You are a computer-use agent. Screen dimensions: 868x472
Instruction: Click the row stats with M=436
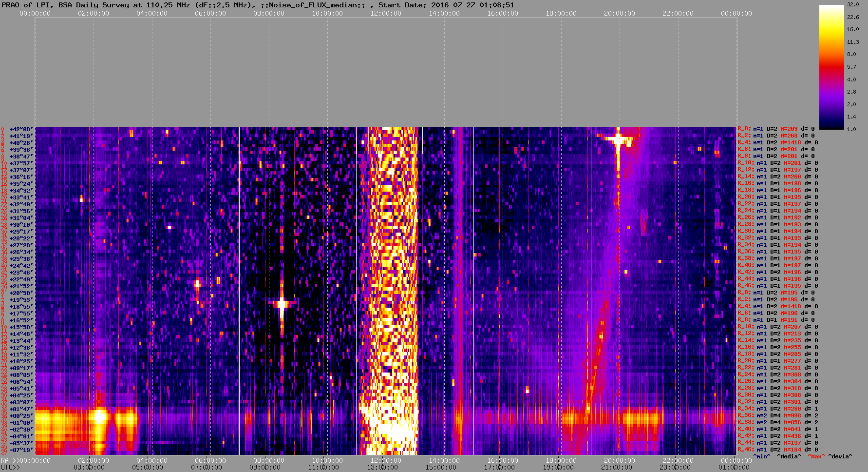pos(778,436)
